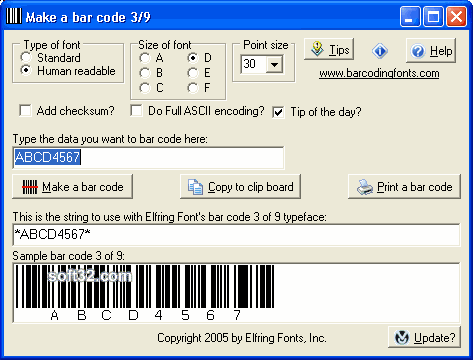Click the sample bar code preview
Screen dimensions: 473x360
(236, 293)
